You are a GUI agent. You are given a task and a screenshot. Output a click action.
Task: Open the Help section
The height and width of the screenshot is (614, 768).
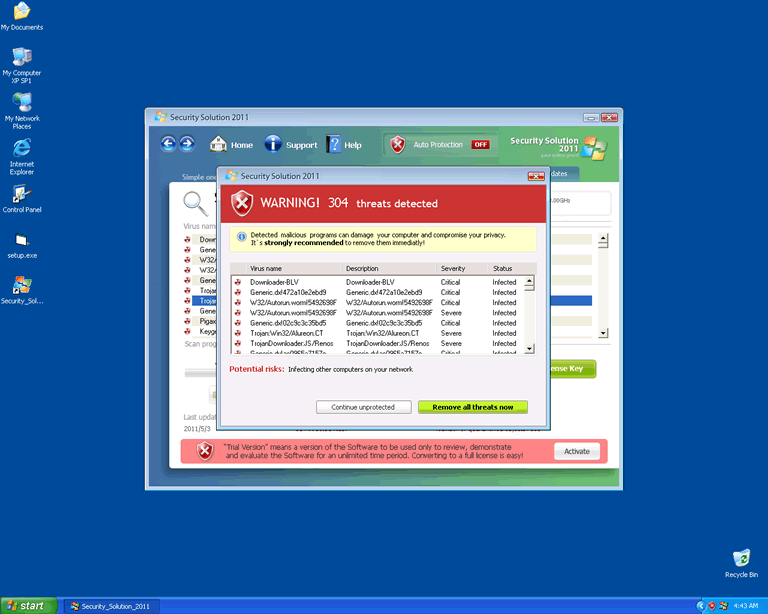[344, 145]
